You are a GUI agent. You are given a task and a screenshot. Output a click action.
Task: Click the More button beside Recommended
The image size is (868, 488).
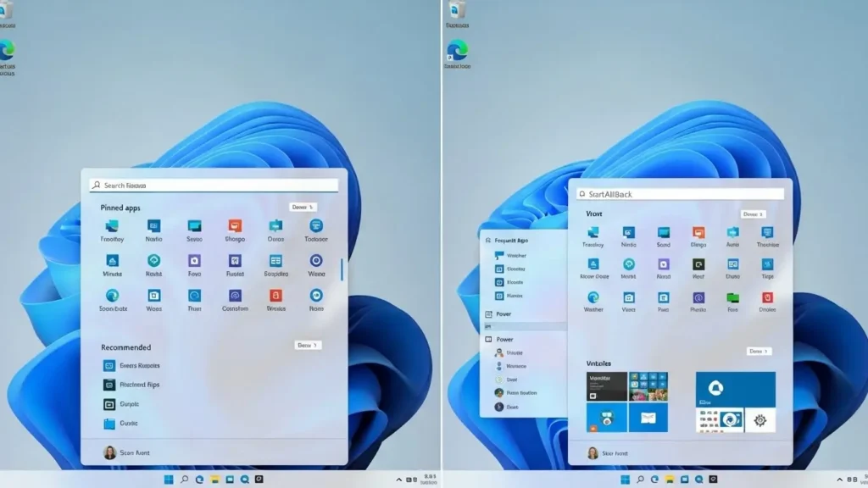click(307, 346)
